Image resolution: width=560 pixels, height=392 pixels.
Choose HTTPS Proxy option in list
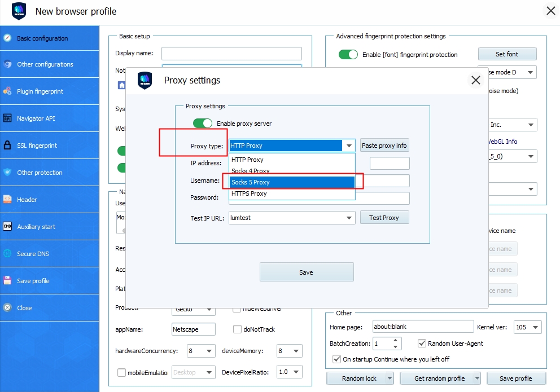click(x=291, y=193)
